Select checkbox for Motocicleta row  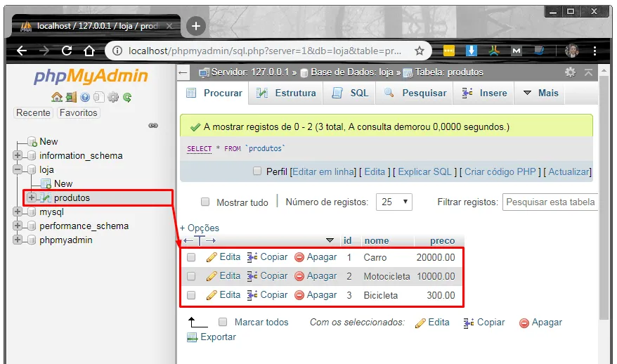tap(191, 276)
